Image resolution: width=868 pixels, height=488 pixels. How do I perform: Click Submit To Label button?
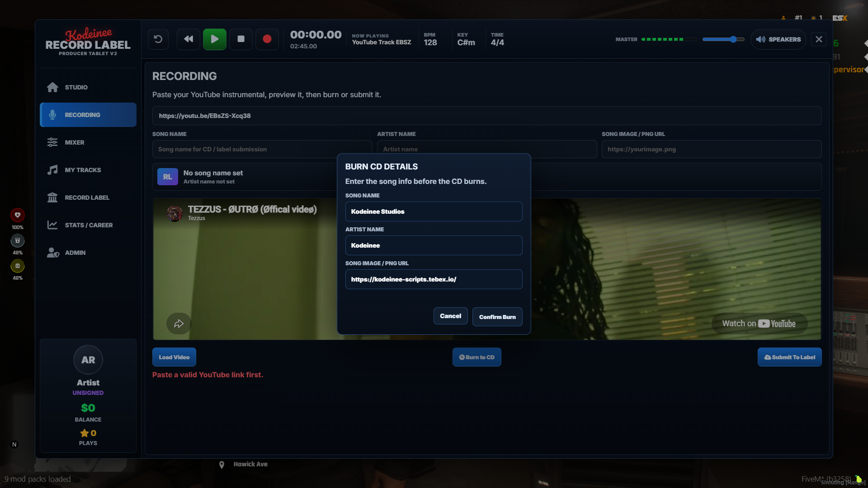click(x=789, y=357)
